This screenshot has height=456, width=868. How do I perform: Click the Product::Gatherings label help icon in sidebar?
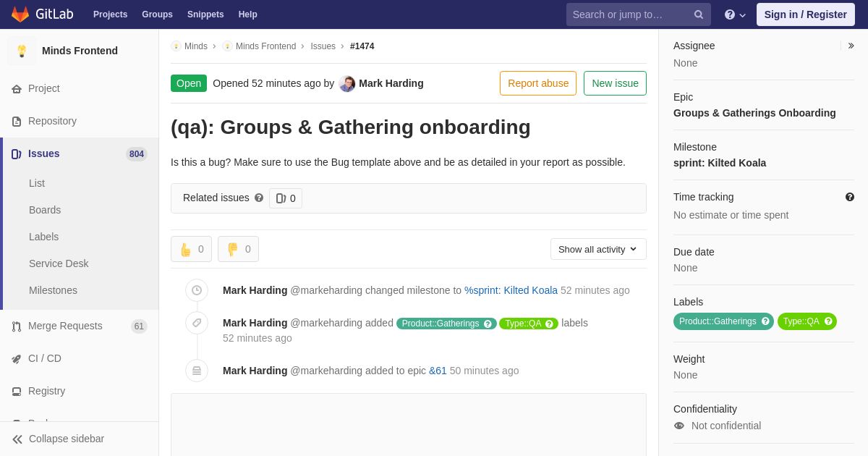[x=765, y=321]
